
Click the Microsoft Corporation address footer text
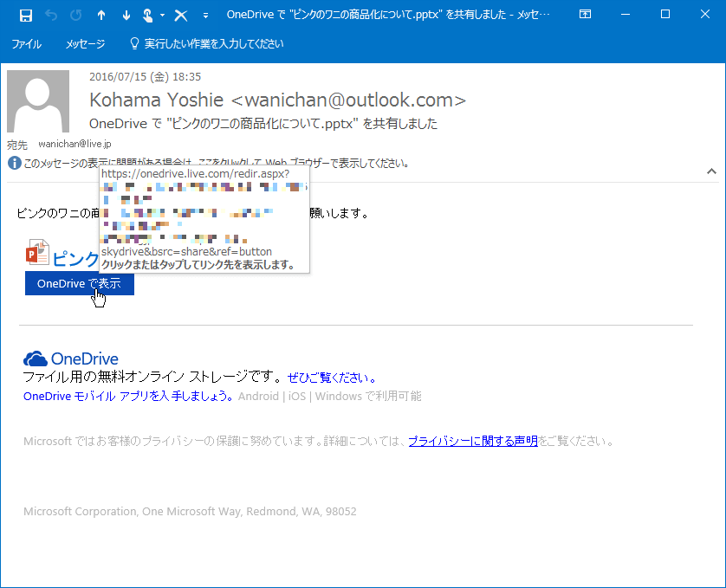pos(190,512)
